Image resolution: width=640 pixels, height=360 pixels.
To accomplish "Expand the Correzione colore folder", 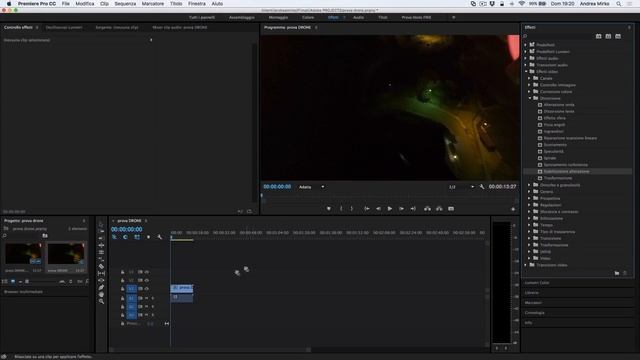I will [530, 92].
